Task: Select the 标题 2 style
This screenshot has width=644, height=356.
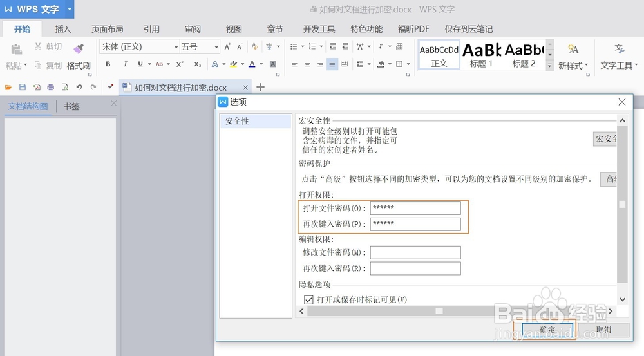Action: (524, 55)
